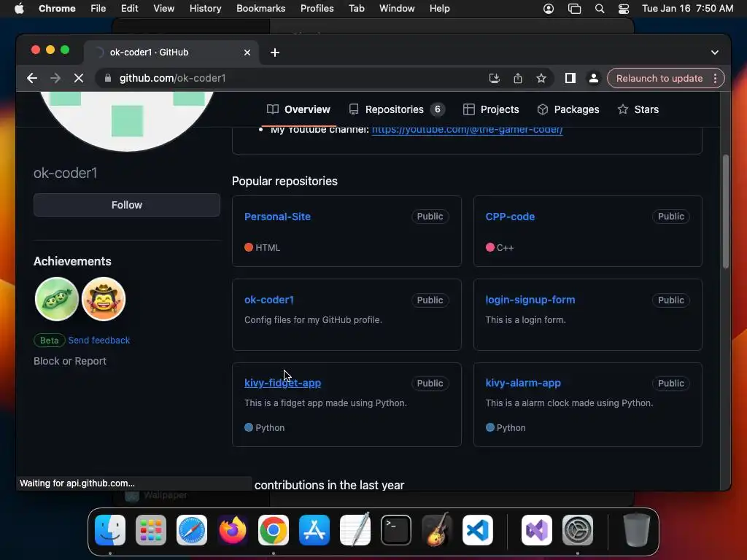Open Finder from the Dock

(x=110, y=530)
